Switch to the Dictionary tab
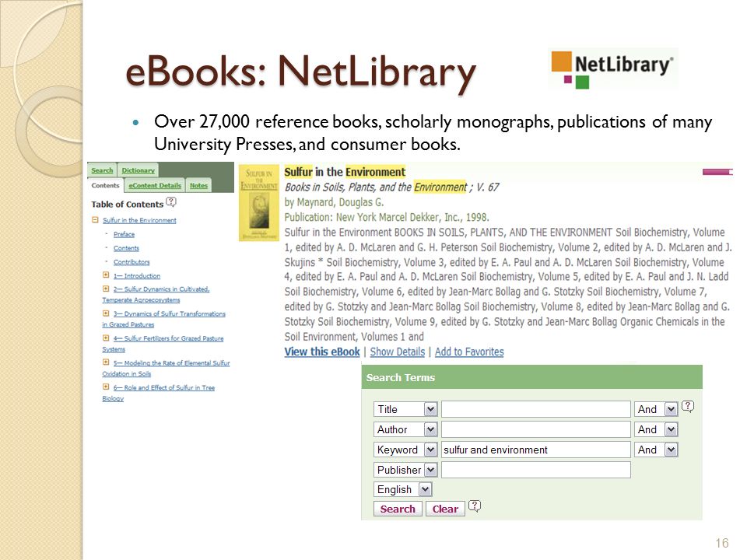 point(139,170)
